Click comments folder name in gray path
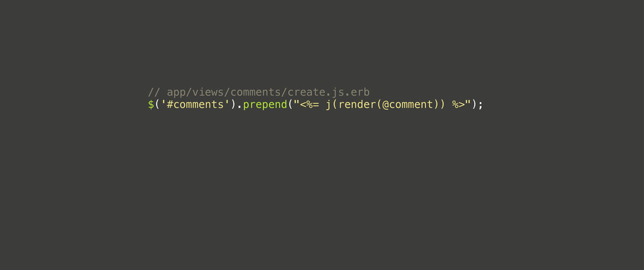644x270 pixels. (x=255, y=92)
